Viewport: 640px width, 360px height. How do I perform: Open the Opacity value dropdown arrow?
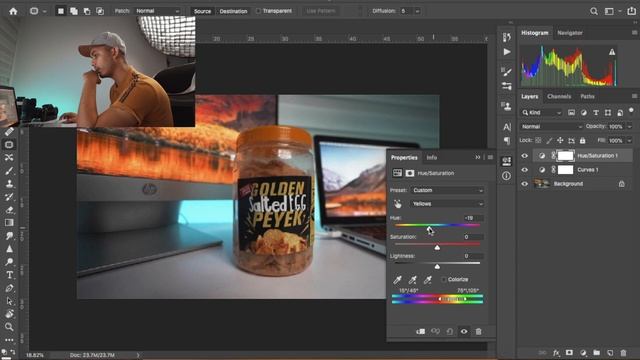[629, 127]
